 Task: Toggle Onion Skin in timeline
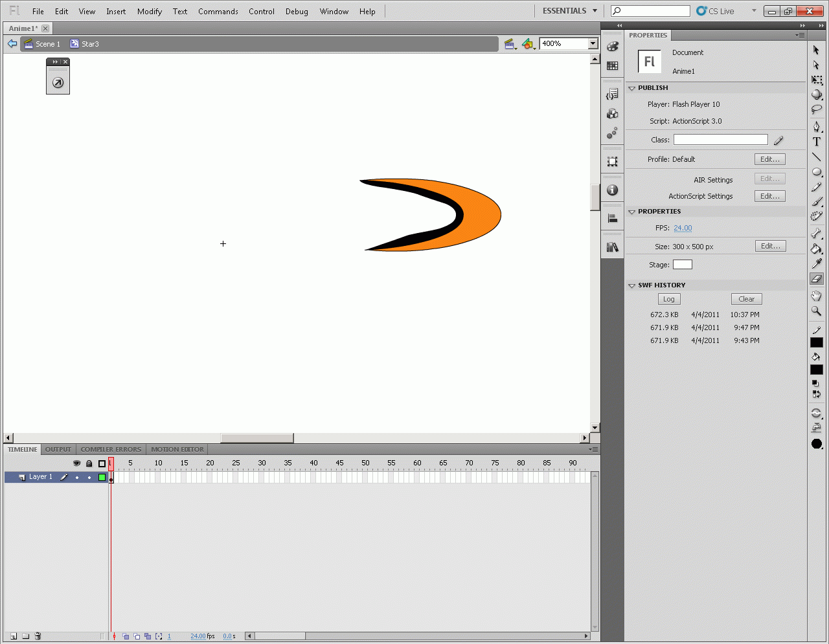[x=126, y=636]
